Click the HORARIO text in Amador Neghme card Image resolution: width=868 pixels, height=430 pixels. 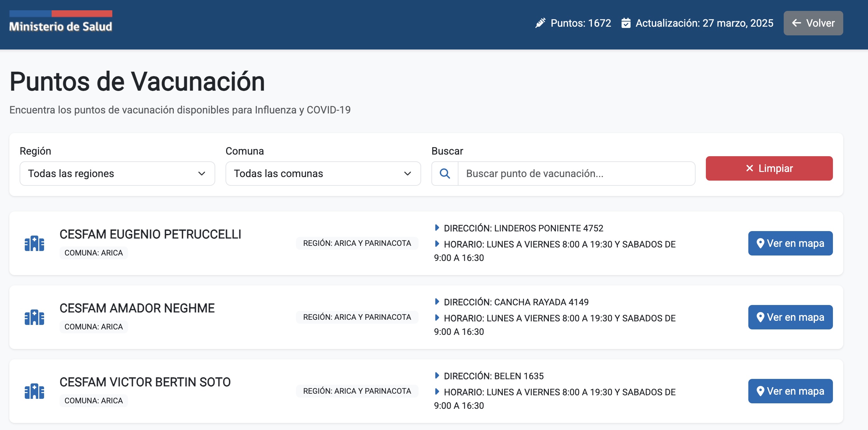(x=555, y=325)
